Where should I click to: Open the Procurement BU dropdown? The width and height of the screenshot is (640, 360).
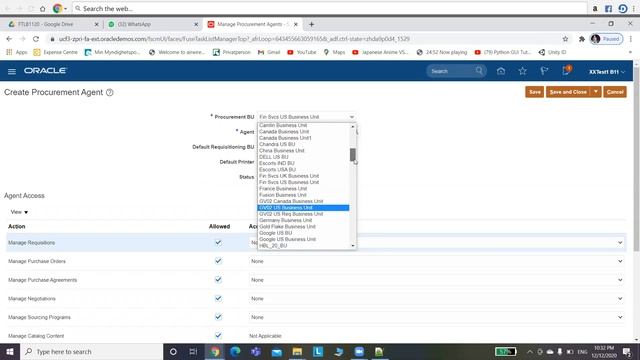coord(306,117)
